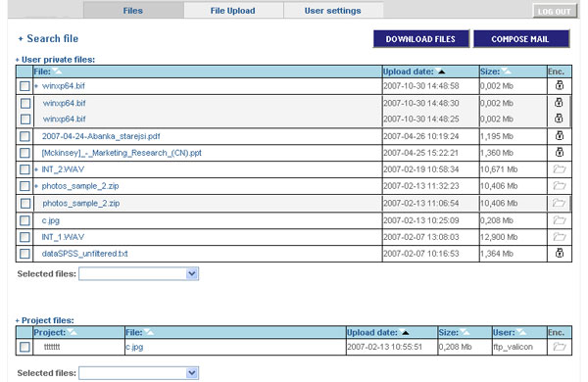Click folder icon for c.jpg in private files
The height and width of the screenshot is (382, 588).
click(560, 220)
